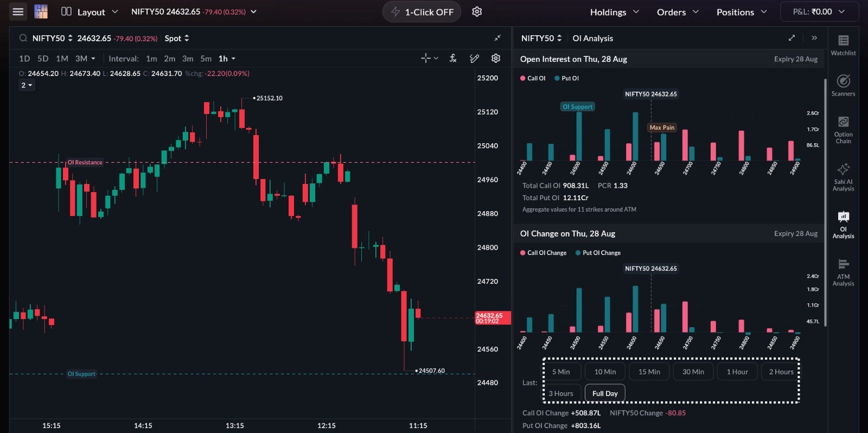This screenshot has width=868, height=433.
Task: Click the app logo icon
Action: [41, 11]
